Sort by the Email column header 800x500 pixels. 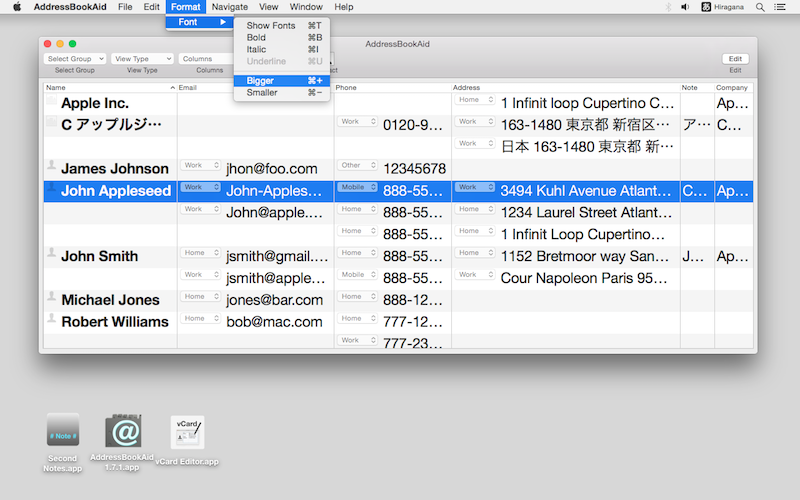pyautogui.click(x=255, y=88)
